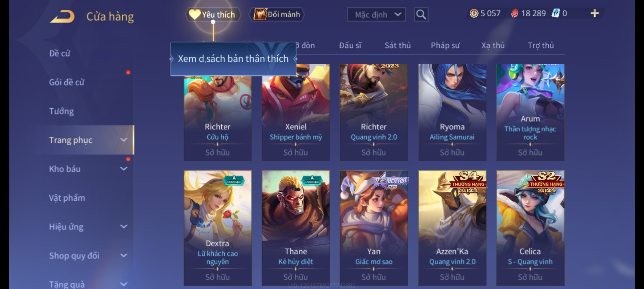The image size is (644, 289).
Task: Tap the plus icon to add currency
Action: pos(594,13)
